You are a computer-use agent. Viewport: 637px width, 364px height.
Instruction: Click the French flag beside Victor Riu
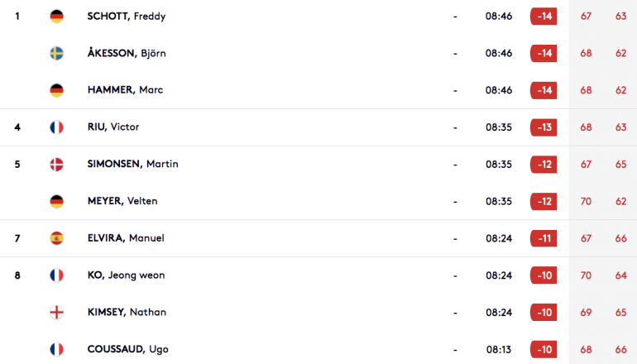(x=56, y=127)
